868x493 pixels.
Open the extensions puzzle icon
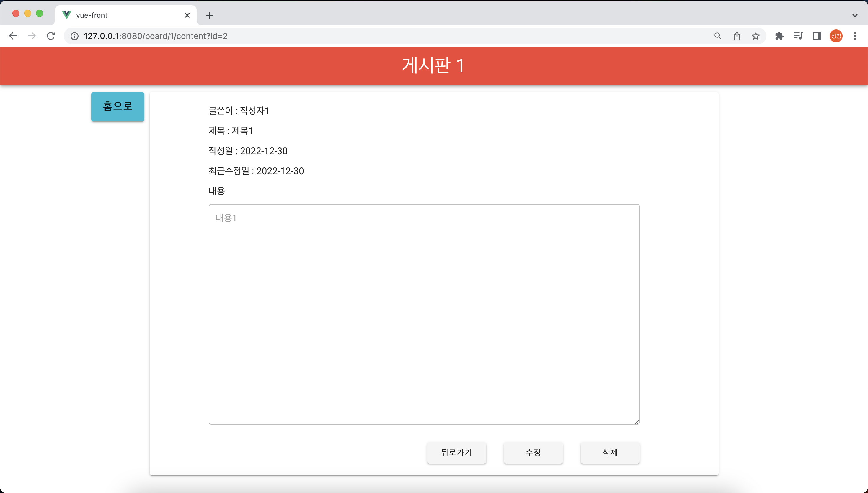point(779,36)
